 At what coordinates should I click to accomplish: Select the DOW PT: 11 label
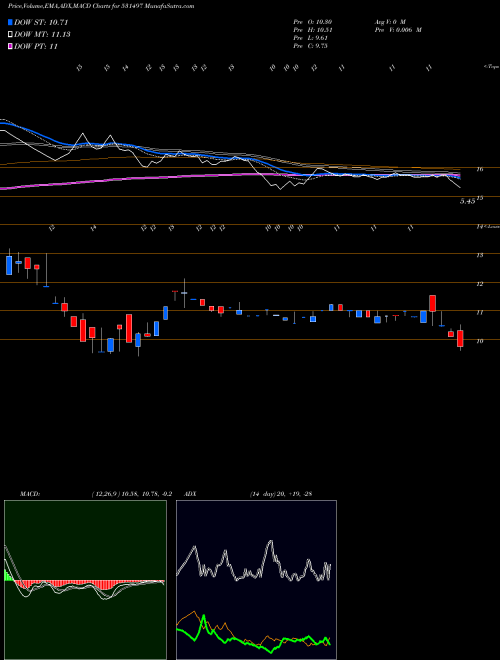coord(36,46)
